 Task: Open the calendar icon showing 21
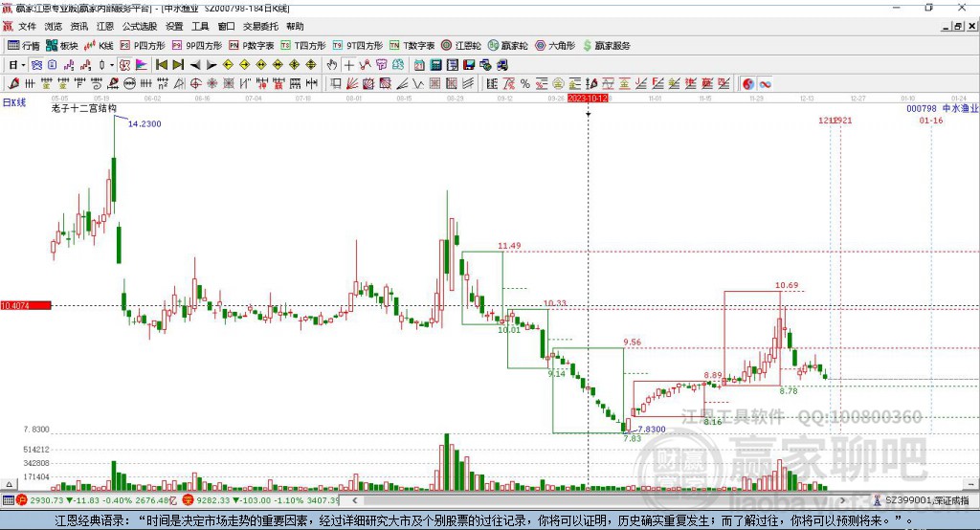pos(419,64)
